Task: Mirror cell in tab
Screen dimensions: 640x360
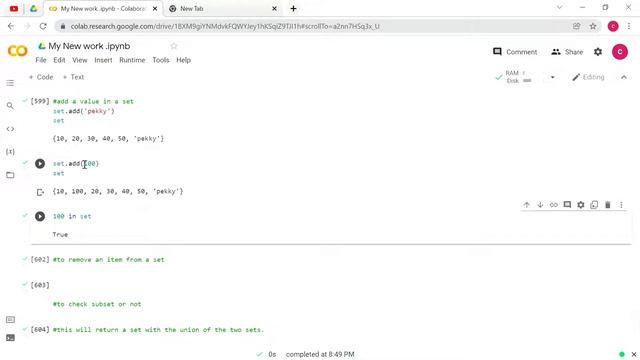Action: 594,205
